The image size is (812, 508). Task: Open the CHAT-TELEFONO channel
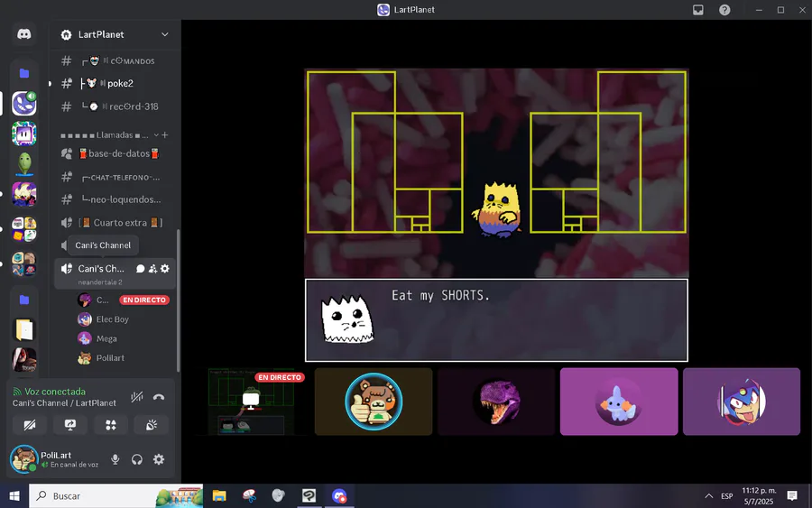(115, 177)
